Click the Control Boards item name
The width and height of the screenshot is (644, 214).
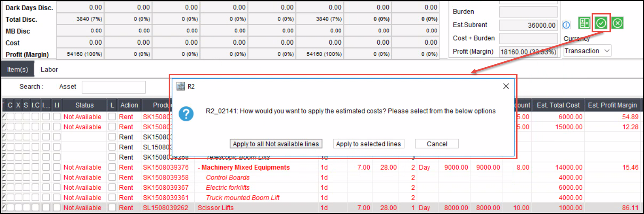pyautogui.click(x=228, y=177)
